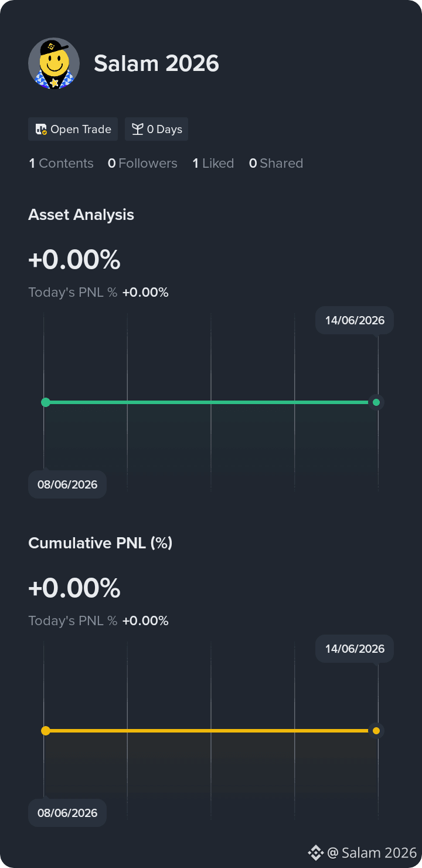The width and height of the screenshot is (422, 868).
Task: Click 14/06/2026 tooltip on Cumulative PNL chart
Action: point(355,649)
